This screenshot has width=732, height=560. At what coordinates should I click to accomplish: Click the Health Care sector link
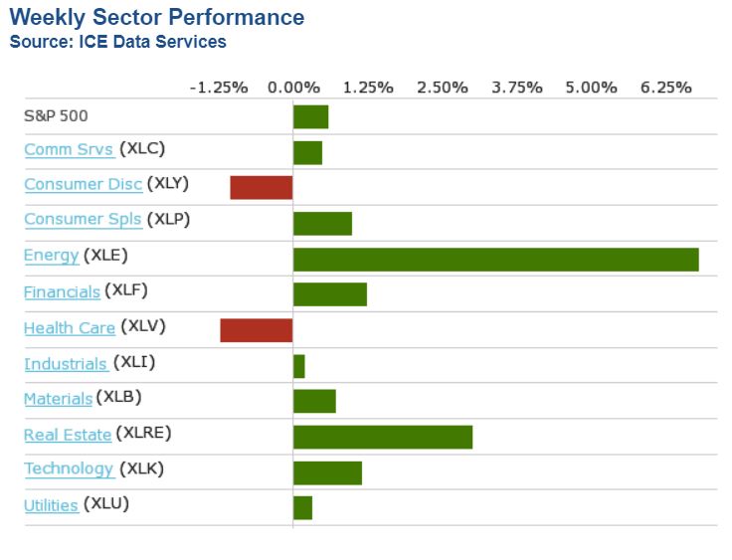point(69,327)
